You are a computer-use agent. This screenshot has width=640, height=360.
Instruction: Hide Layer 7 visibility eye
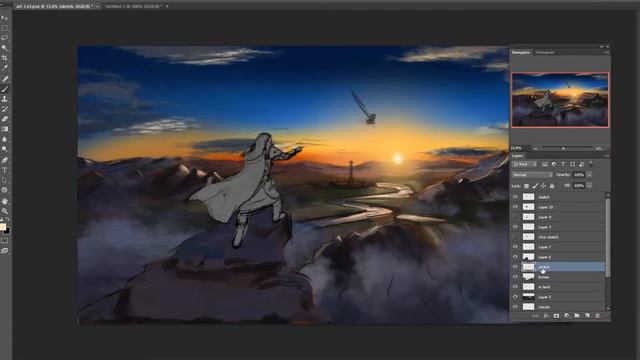[515, 247]
